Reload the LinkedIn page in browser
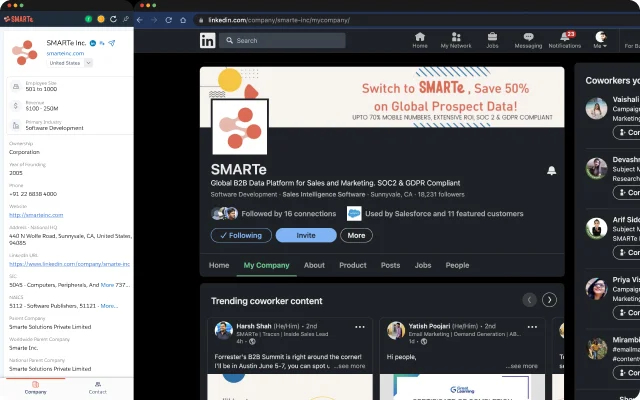The width and height of the screenshot is (640, 400). [x=169, y=20]
